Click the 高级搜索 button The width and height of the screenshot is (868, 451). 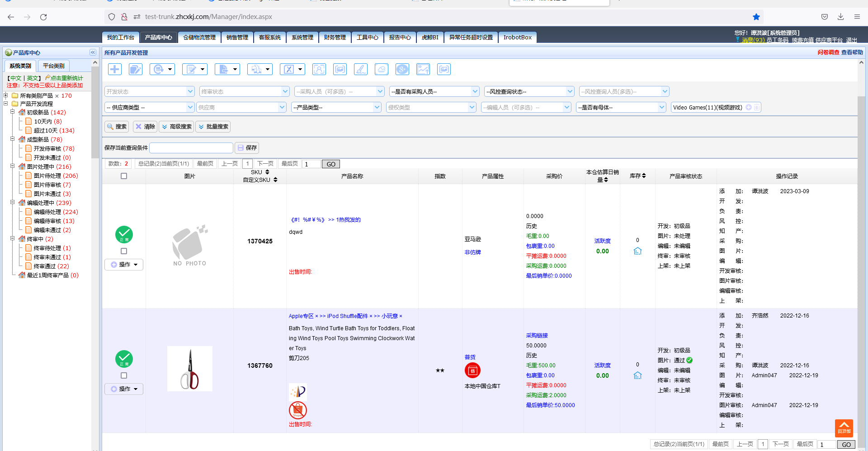point(176,127)
